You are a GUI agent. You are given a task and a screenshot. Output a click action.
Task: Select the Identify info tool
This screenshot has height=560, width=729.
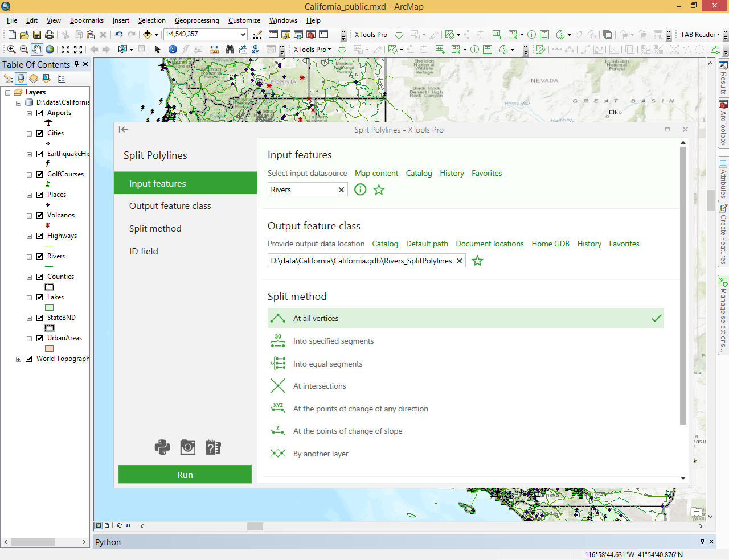(173, 50)
